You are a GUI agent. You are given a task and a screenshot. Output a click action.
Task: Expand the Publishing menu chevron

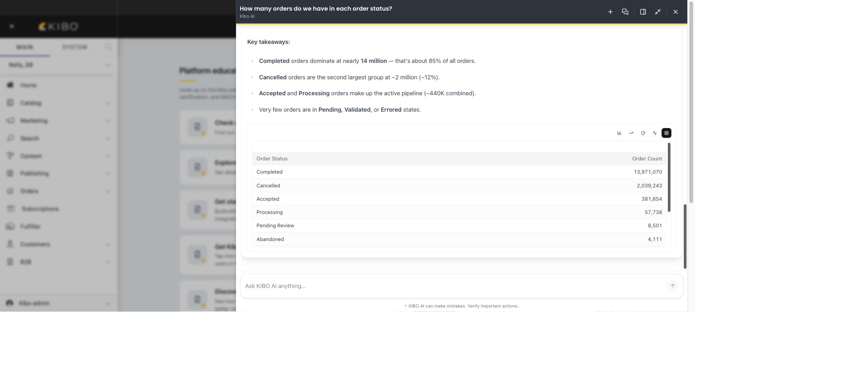[x=108, y=174]
